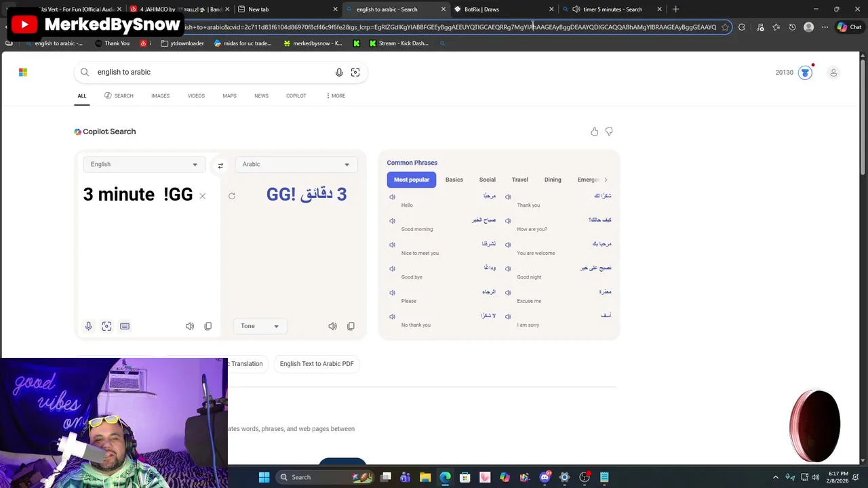Copy the Arabic translation

351,326
